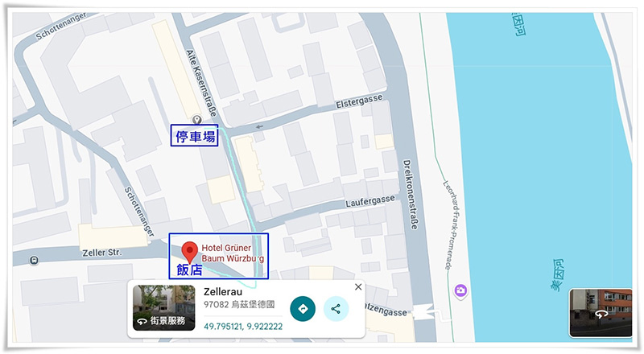Screen dimensions: 644x354
Task: Click the Zellerau title in the card
Action: click(223, 291)
